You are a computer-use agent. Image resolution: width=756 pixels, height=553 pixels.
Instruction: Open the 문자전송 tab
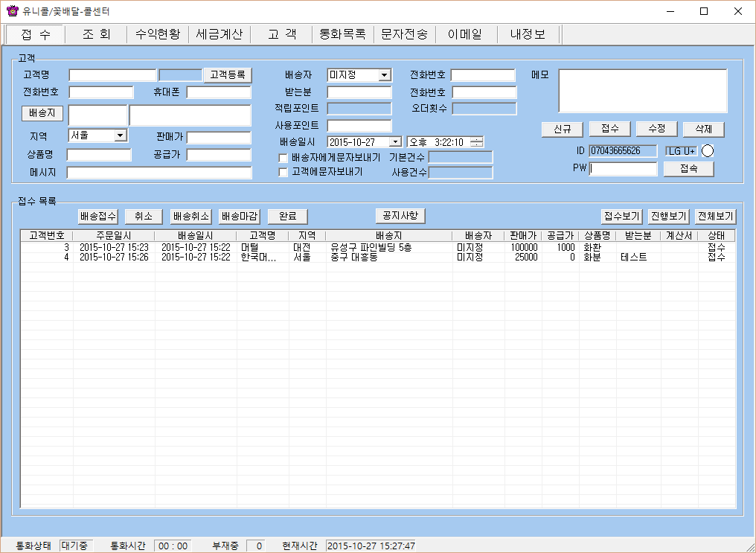point(404,34)
